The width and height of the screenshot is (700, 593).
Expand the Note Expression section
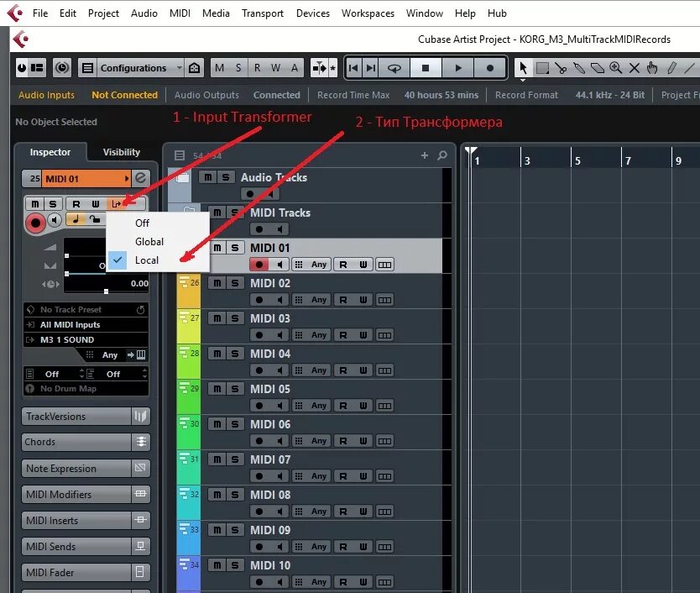click(86, 469)
